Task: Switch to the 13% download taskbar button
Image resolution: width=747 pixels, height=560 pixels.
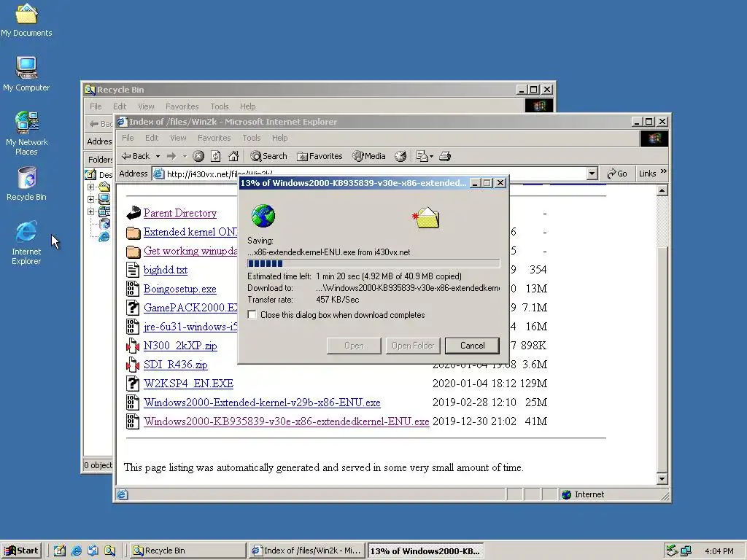Action: coord(425,551)
